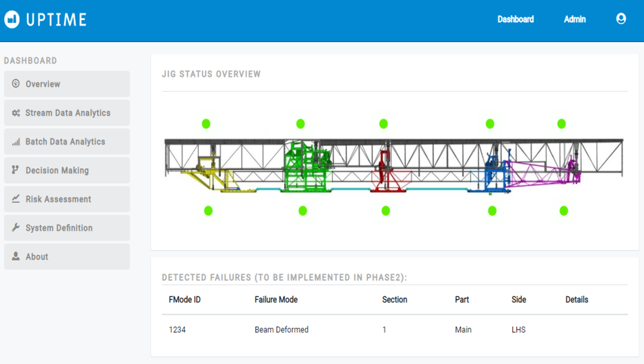
Task: Open the Dashboard top navigation item
Action: (x=516, y=19)
